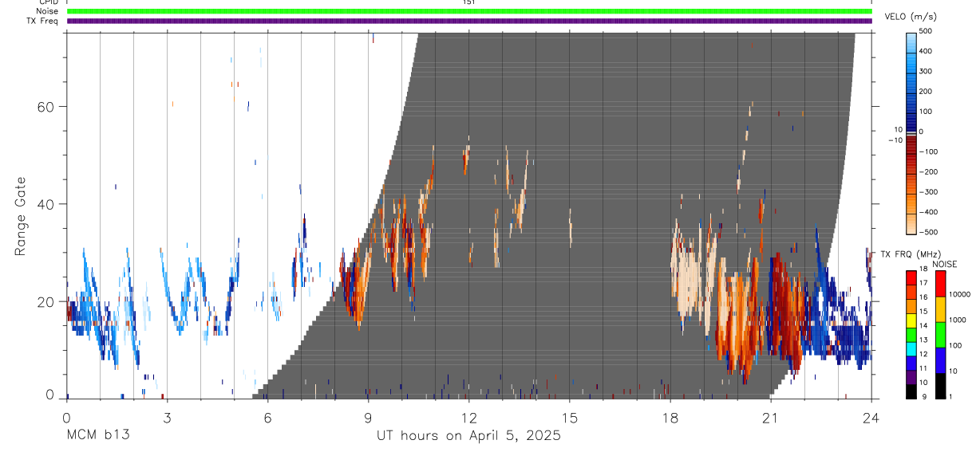Click the purple TX Freq bar

469,21
